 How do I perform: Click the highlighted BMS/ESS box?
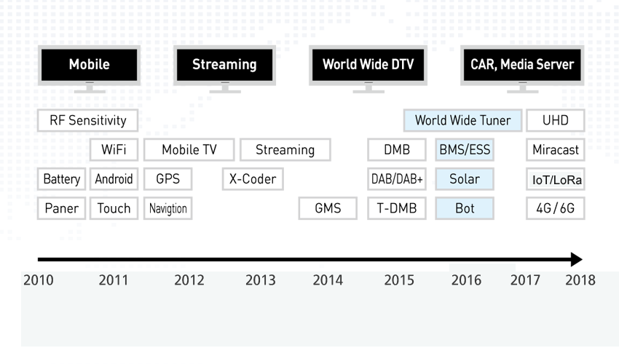tap(465, 150)
